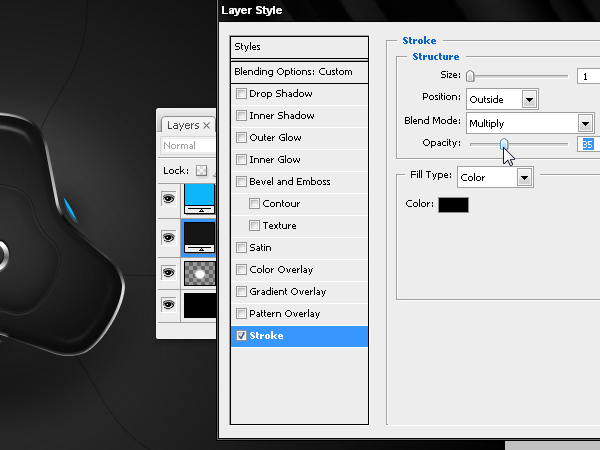The width and height of the screenshot is (600, 450).
Task: Close the Layers tab with X
Action: [207, 126]
